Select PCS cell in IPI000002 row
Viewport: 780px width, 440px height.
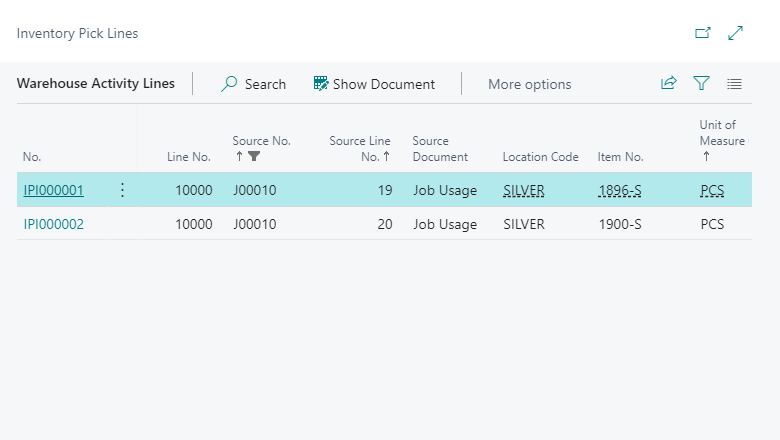pos(712,224)
